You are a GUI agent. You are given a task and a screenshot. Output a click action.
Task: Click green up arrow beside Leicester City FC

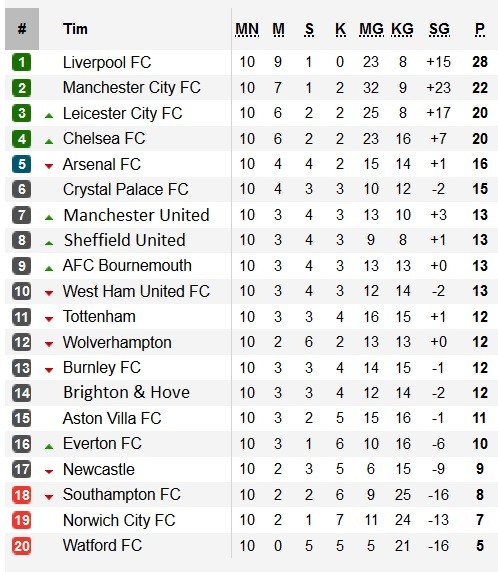(x=49, y=116)
